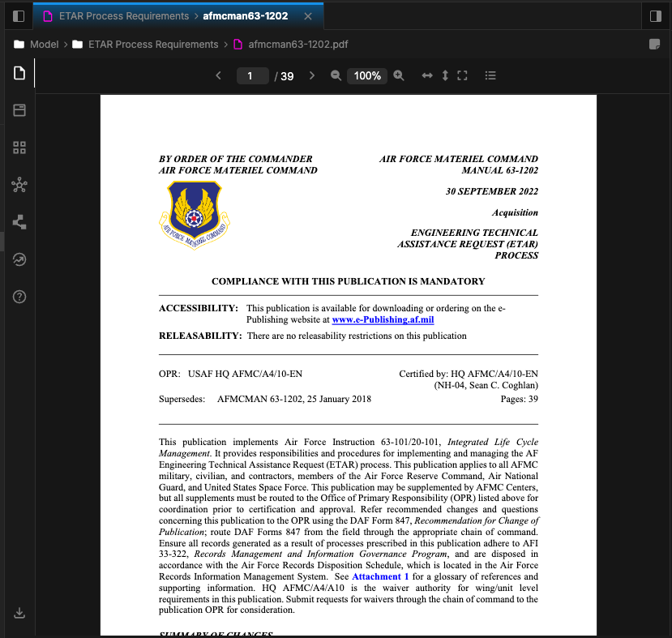Image resolution: width=672 pixels, height=638 pixels.
Task: Fit document to page width
Action: [x=427, y=75]
